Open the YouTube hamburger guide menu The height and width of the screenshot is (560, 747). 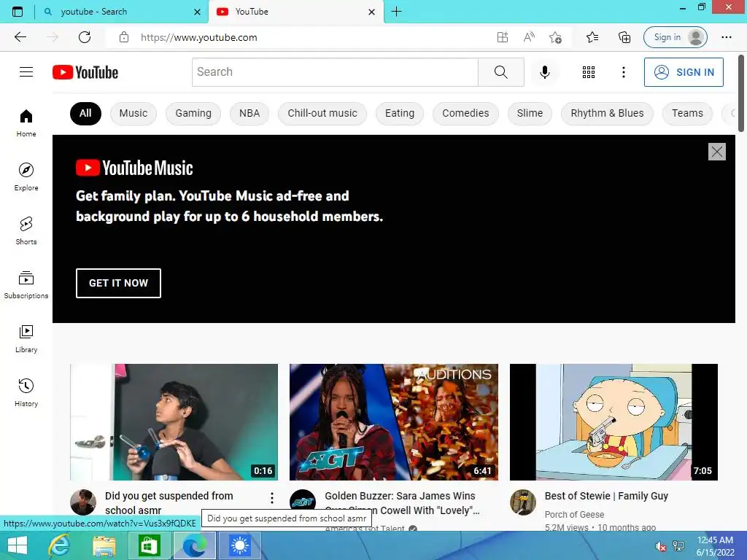[x=26, y=72]
